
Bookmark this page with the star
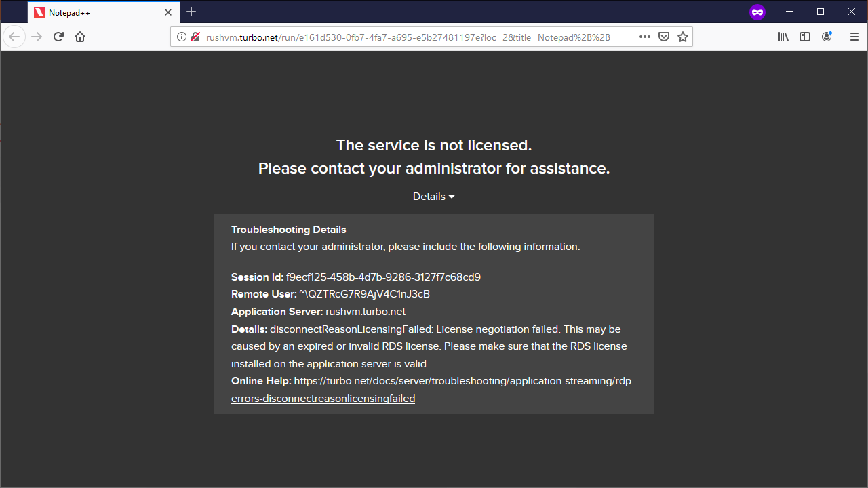[683, 37]
